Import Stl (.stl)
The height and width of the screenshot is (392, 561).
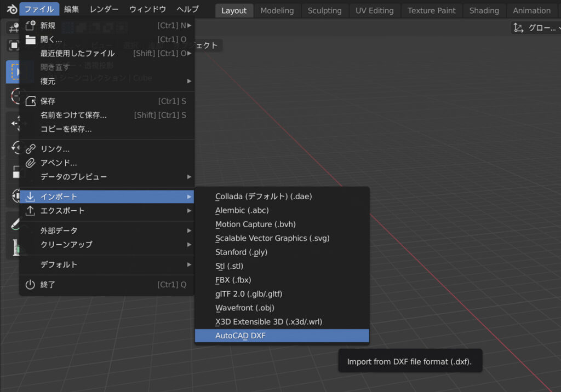point(282,266)
